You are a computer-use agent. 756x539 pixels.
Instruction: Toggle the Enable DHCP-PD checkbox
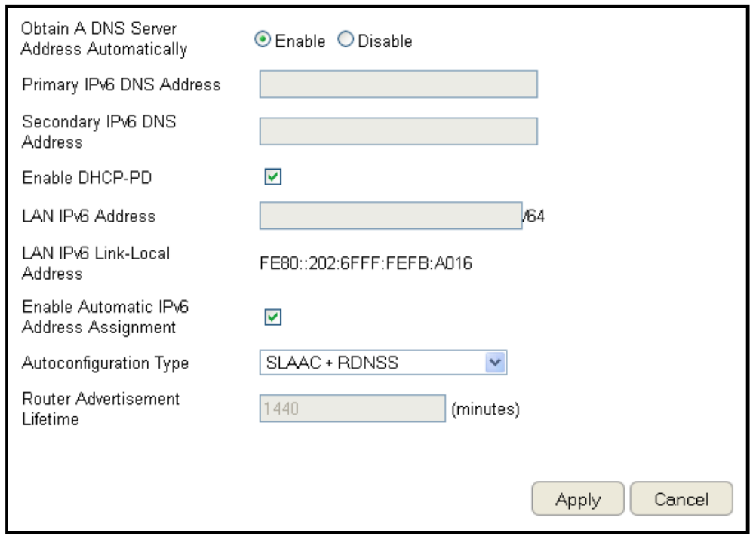coord(272,177)
